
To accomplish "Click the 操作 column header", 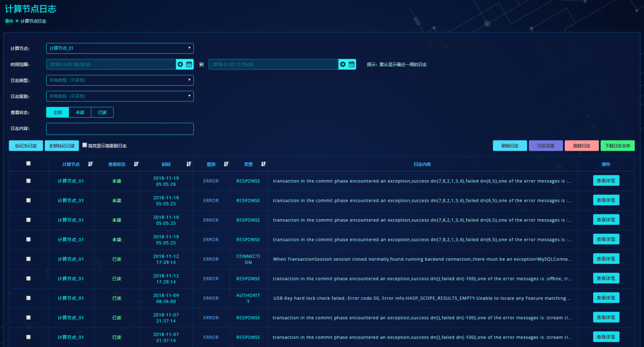I will (x=606, y=164).
